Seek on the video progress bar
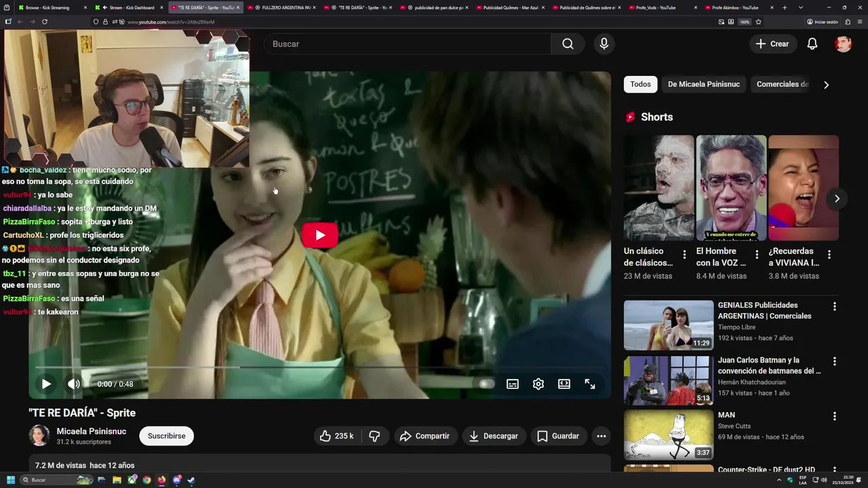 click(320, 367)
